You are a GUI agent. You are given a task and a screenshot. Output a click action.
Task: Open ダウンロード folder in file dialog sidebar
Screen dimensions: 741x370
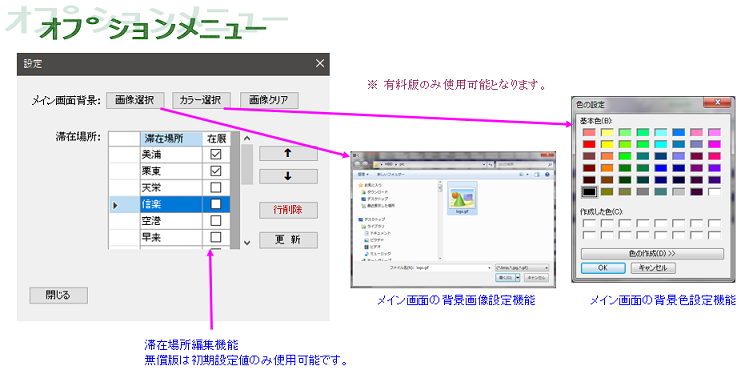[375, 192]
